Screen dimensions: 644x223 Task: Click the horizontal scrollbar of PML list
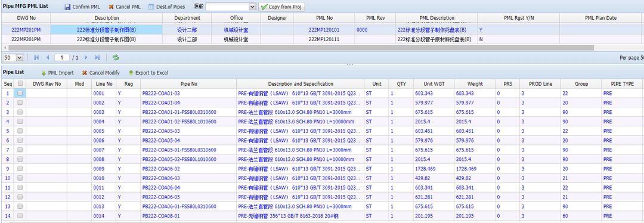[x=301, y=48]
